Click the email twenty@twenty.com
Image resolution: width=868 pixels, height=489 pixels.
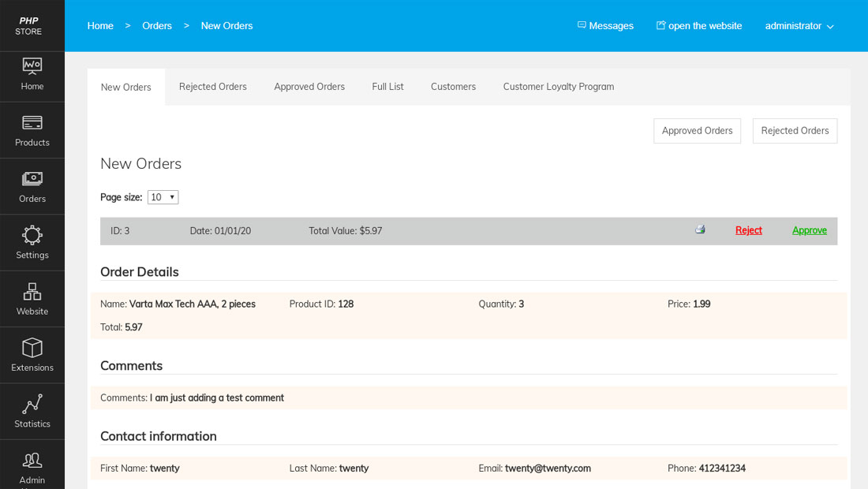tap(548, 468)
